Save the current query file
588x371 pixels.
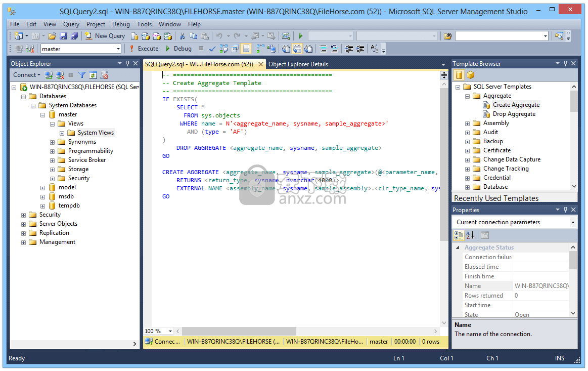[x=63, y=36]
